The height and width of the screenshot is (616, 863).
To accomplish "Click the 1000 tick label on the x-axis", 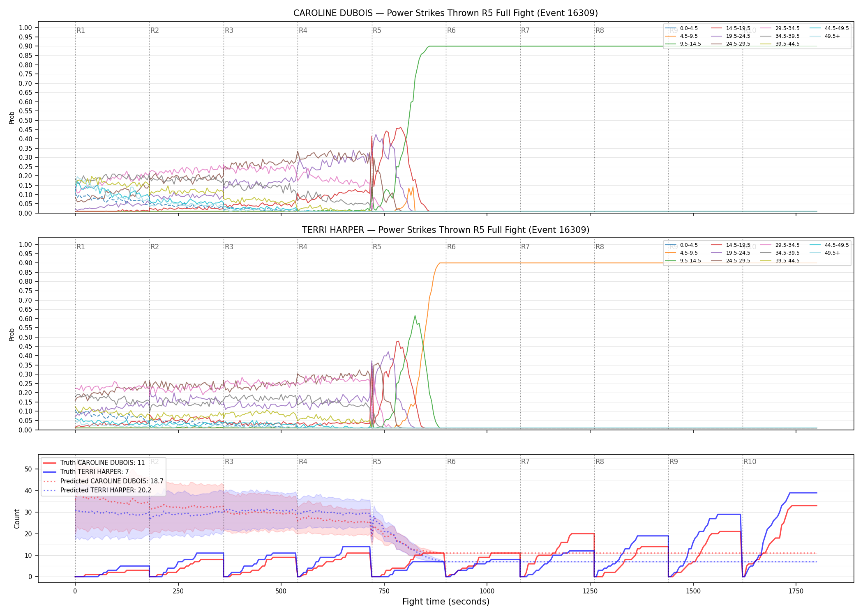I will (x=487, y=591).
